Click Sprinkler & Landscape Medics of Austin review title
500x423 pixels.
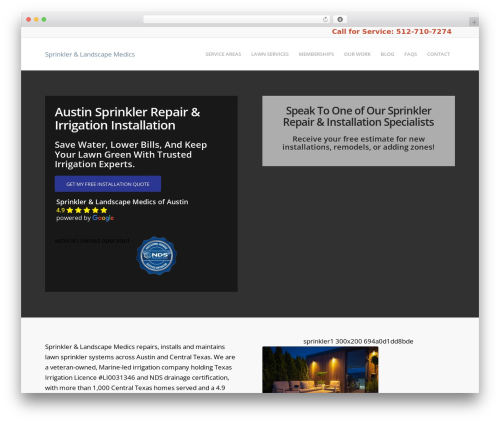pyautogui.click(x=122, y=202)
